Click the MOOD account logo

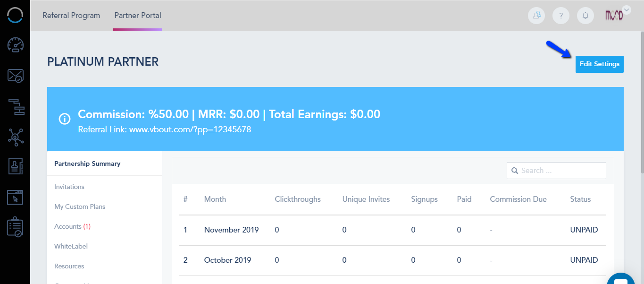tap(614, 15)
